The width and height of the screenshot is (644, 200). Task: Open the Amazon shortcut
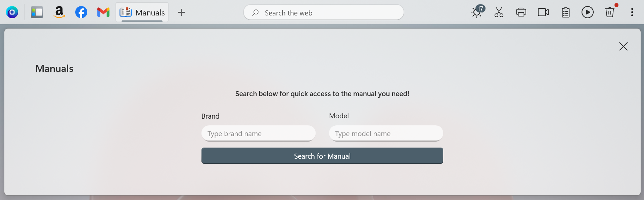click(x=59, y=12)
